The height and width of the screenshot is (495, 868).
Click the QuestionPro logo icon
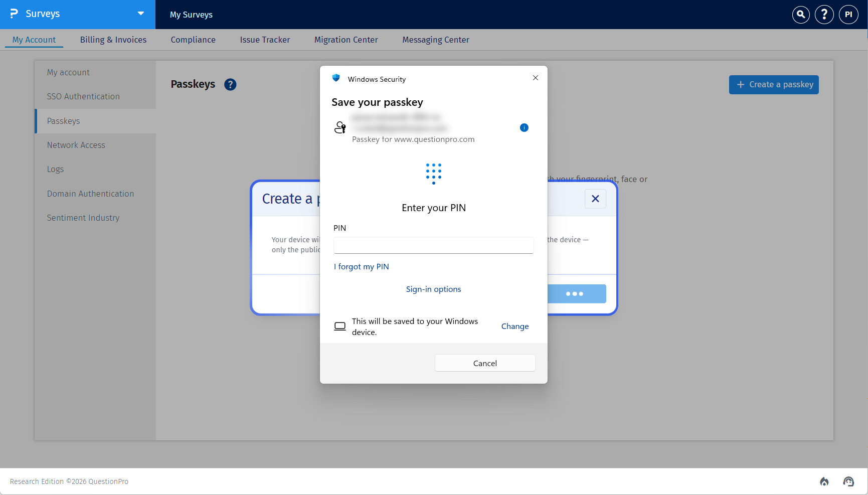(x=14, y=14)
